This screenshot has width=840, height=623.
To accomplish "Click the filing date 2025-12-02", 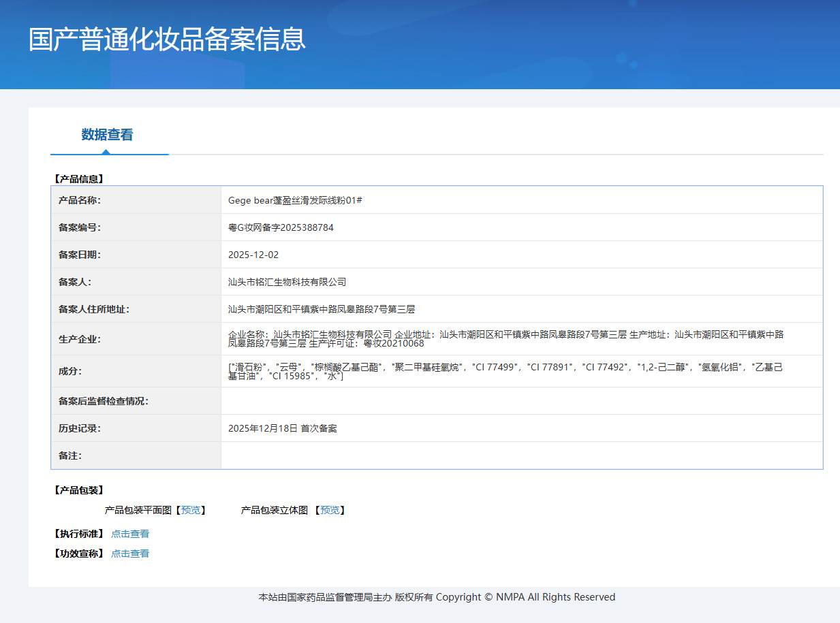I will coord(253,255).
